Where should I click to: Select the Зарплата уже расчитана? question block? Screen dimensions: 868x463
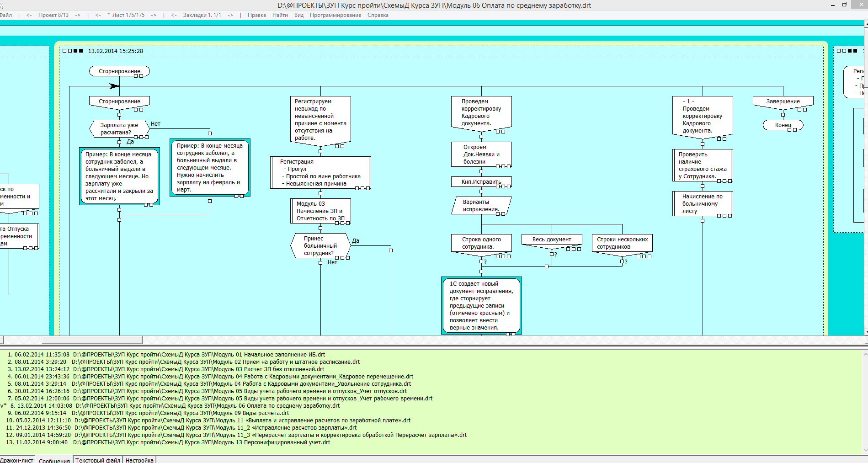pos(119,128)
